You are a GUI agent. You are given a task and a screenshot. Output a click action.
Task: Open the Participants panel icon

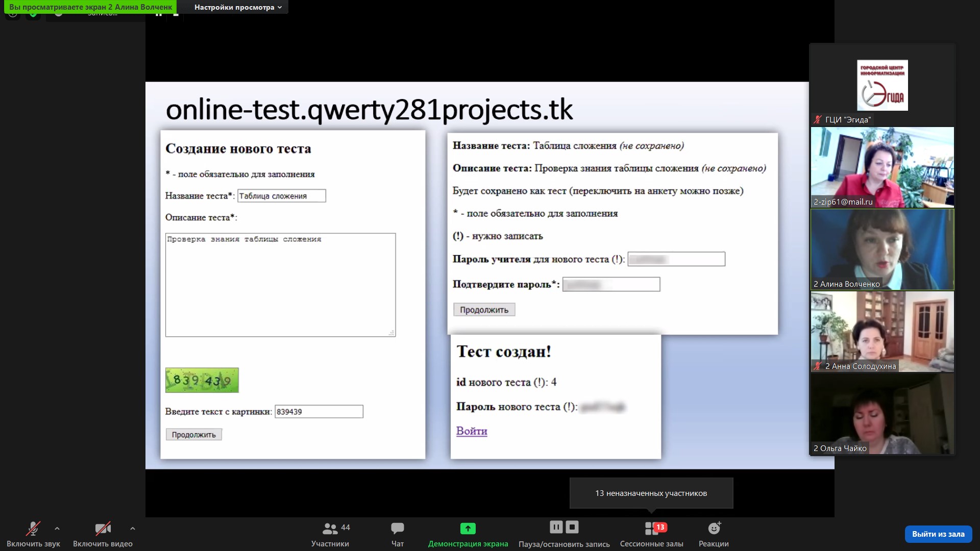pos(330,529)
